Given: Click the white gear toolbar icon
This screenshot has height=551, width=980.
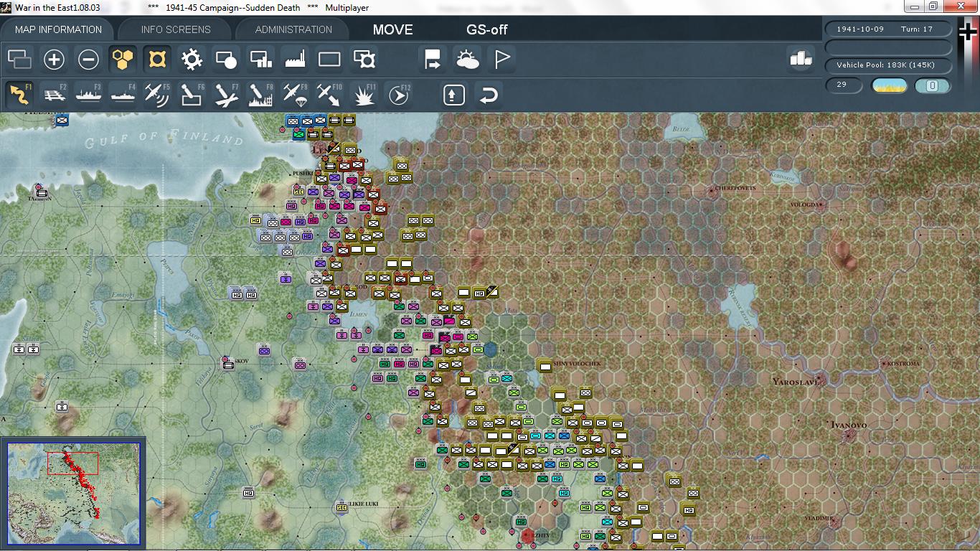Looking at the screenshot, I should click(192, 60).
